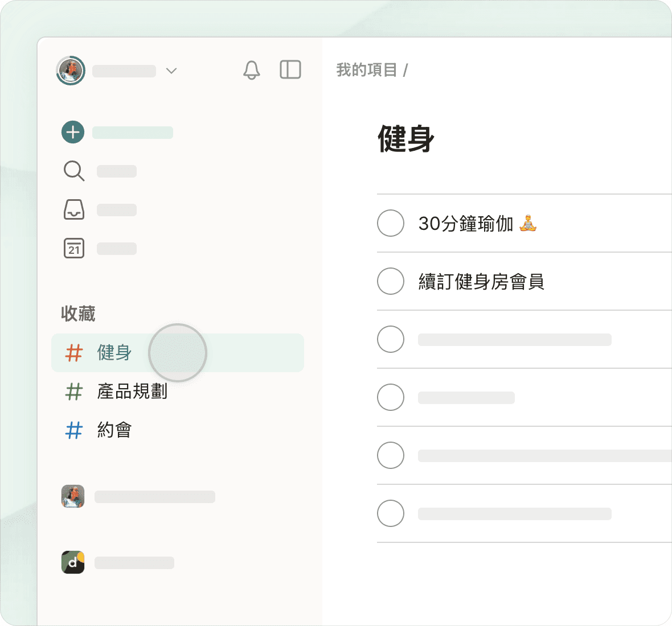Click the 收藏 favorites section header
The image size is (672, 626).
click(x=78, y=314)
